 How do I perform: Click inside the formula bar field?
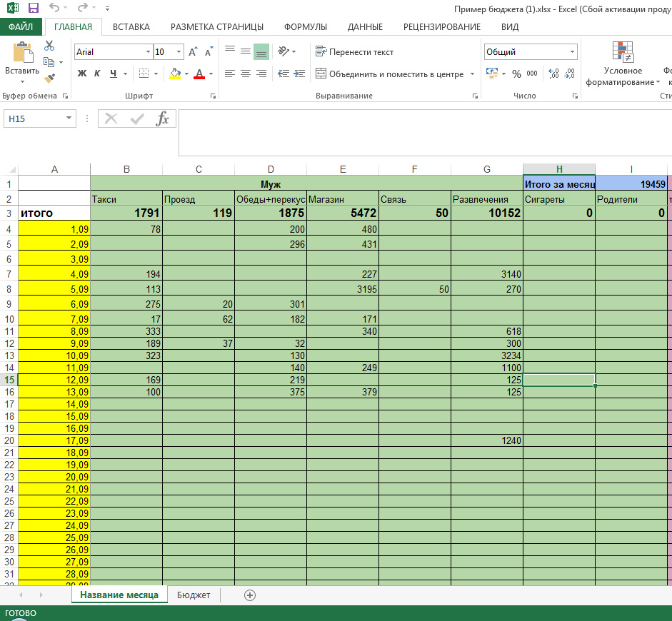[x=425, y=133]
